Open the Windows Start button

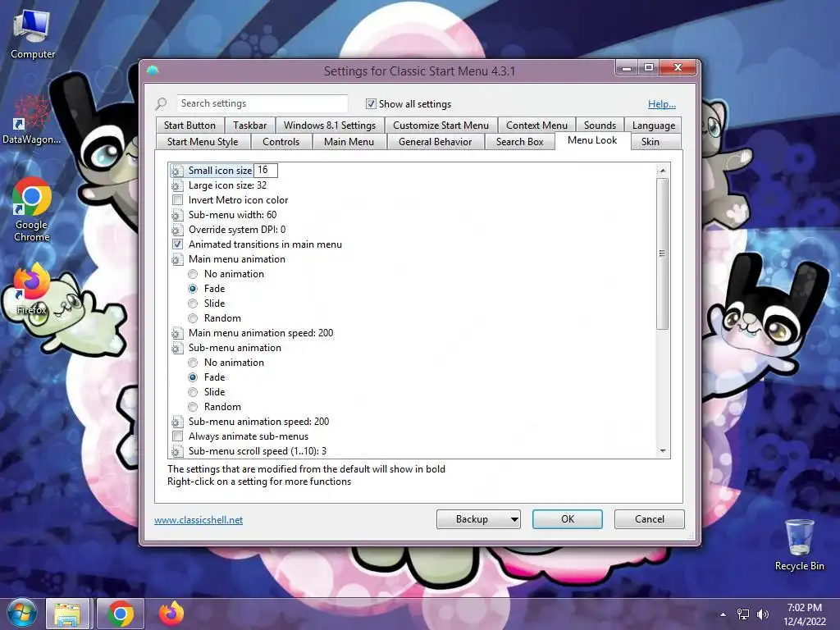tap(21, 614)
